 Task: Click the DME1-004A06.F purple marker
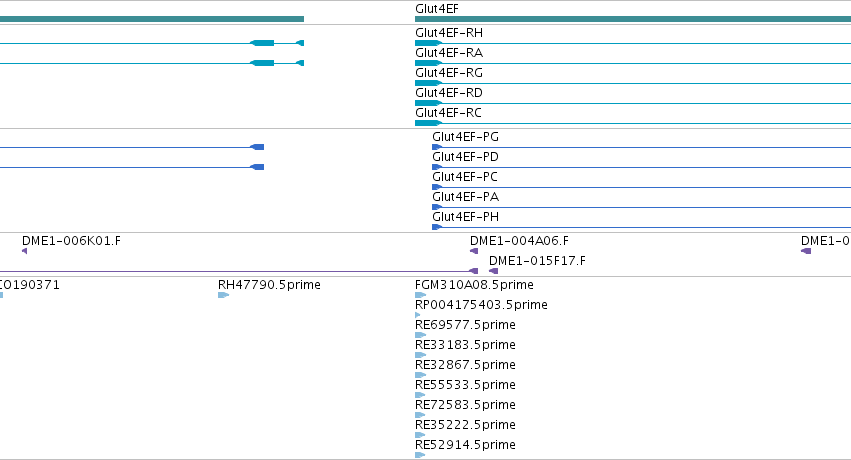474,251
